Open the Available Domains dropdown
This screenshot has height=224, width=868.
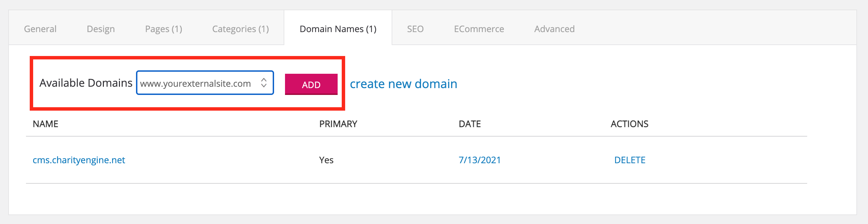[x=205, y=83]
